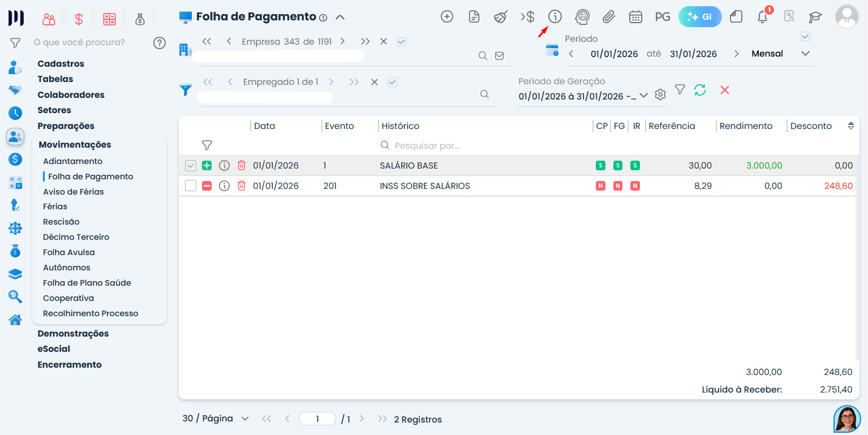Click the red X to clear filters

point(725,89)
